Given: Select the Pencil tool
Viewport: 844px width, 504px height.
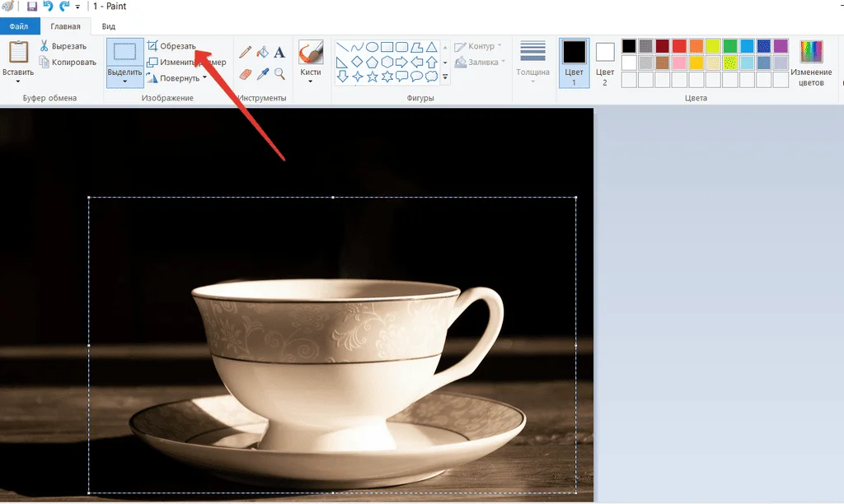Looking at the screenshot, I should (x=246, y=52).
